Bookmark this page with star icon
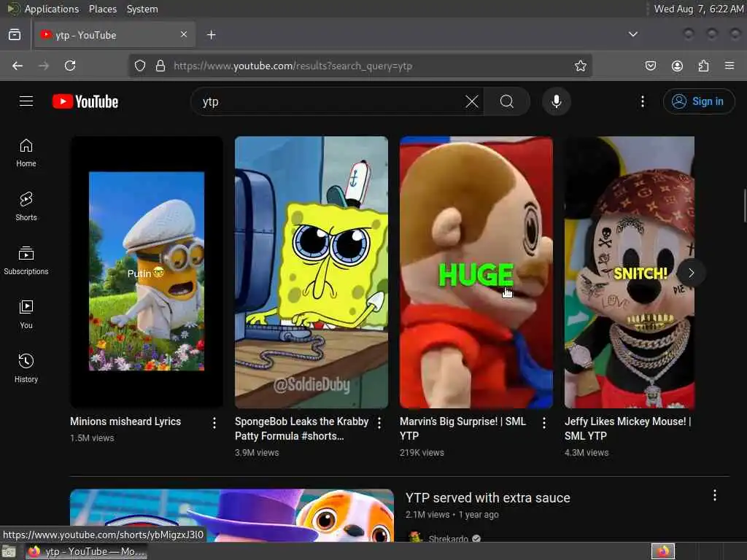 click(x=580, y=66)
